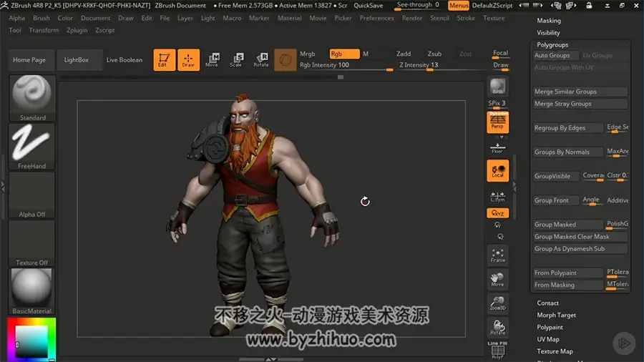Open the Zplugin menu
644x362 pixels.
pyautogui.click(x=77, y=30)
